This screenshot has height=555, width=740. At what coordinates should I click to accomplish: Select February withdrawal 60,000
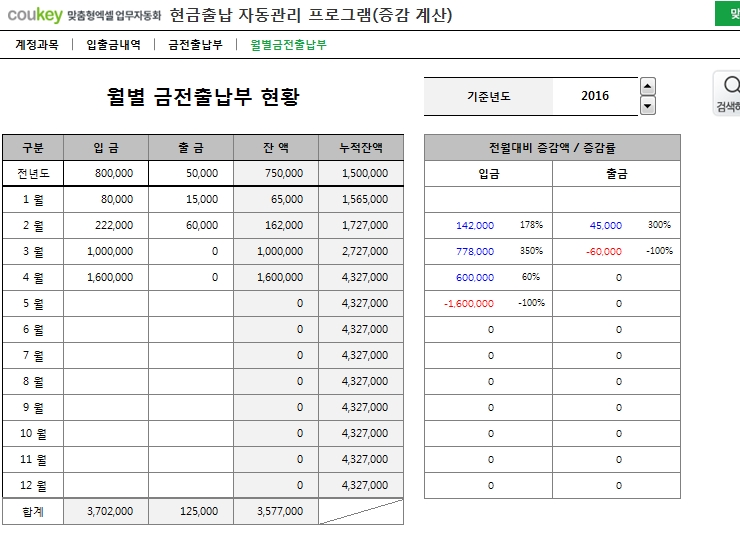(191, 225)
